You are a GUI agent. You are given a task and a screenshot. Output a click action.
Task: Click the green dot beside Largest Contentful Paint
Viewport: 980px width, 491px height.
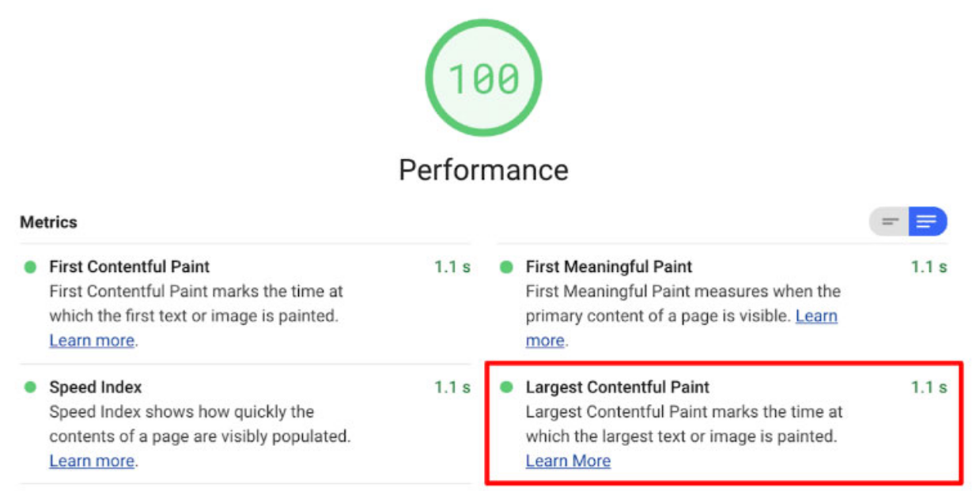(x=507, y=387)
